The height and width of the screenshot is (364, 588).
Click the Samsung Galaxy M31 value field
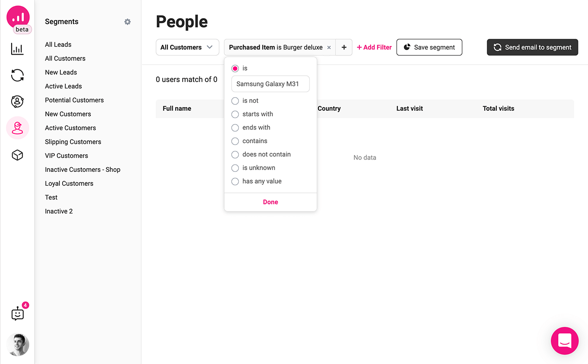[x=270, y=84]
